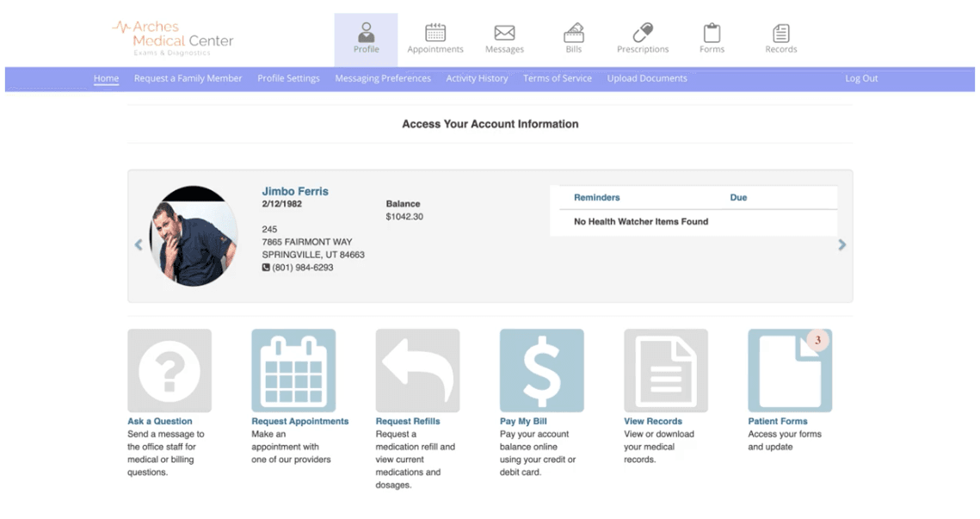Click the Ask a Question tile icon
980x519 pixels.
click(169, 371)
